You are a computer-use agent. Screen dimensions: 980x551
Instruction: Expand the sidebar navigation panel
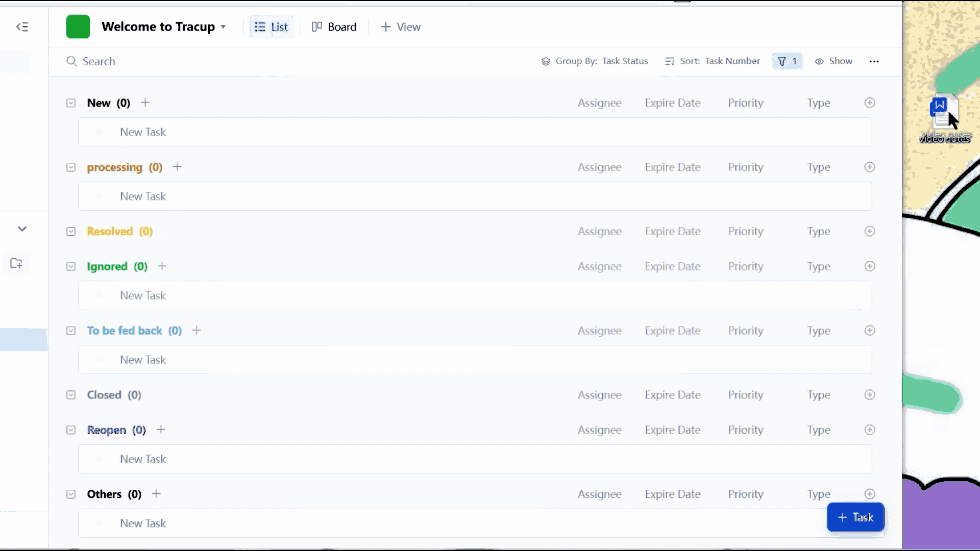click(22, 27)
